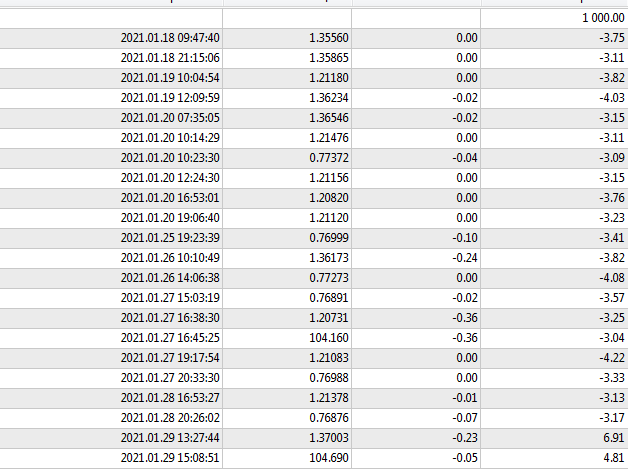Click time cell 2021.01.20 16:53:01
Viewport: 628px width, 469px height.
(170, 198)
